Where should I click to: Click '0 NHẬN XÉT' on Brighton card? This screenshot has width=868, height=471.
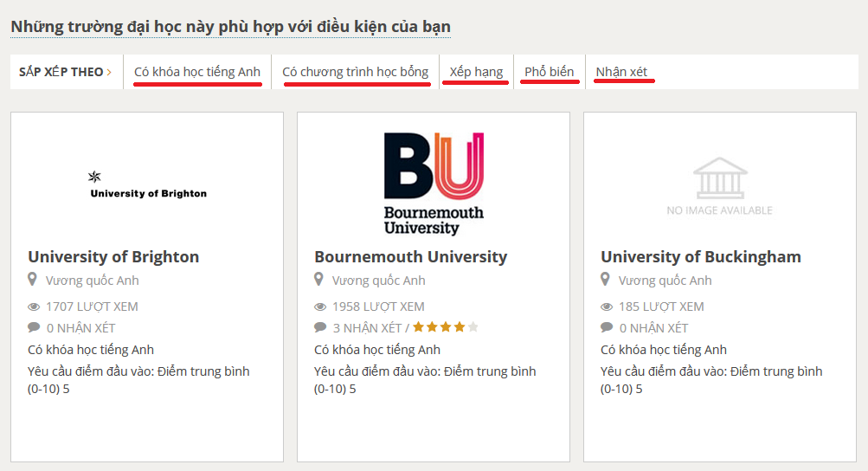click(x=80, y=328)
